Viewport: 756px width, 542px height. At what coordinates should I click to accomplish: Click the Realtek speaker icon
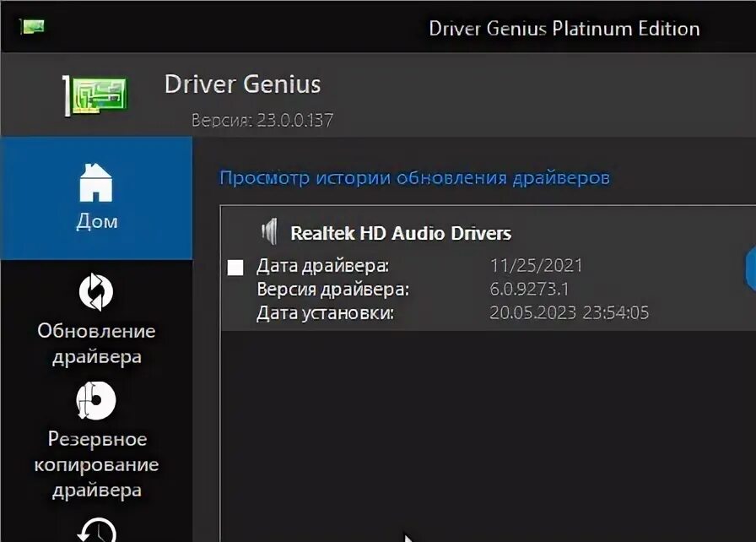pyautogui.click(x=269, y=231)
